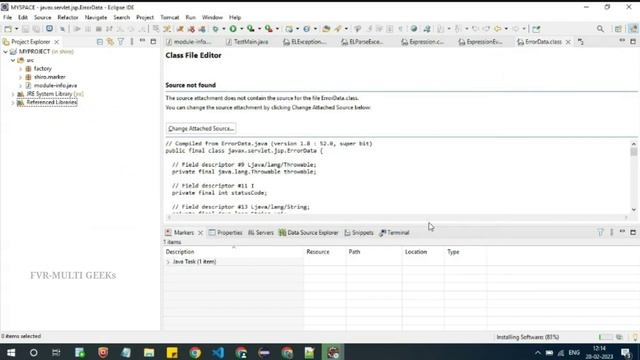Viewport: 640px width, 360px height.
Task: Expand the Referenced Libraries node
Action: (x=13, y=102)
